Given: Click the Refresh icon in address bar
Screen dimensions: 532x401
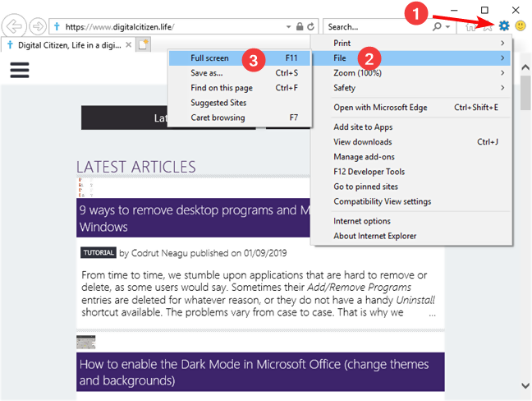Looking at the screenshot, I should pos(310,26).
